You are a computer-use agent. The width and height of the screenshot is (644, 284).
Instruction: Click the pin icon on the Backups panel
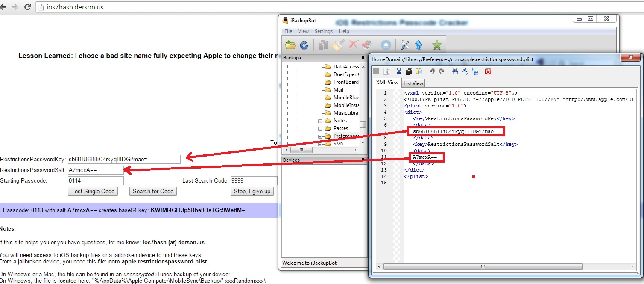click(363, 58)
